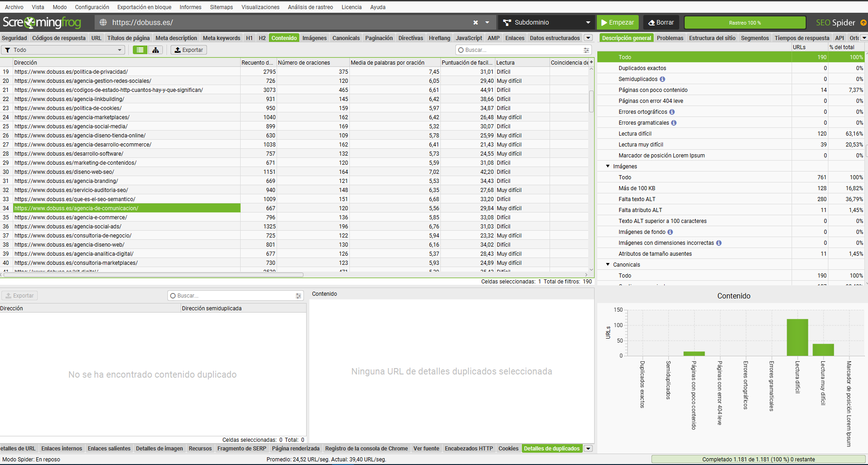This screenshot has width=868, height=465.
Task: Show info for Imágenes con dimensiones incorrectas
Action: (719, 243)
